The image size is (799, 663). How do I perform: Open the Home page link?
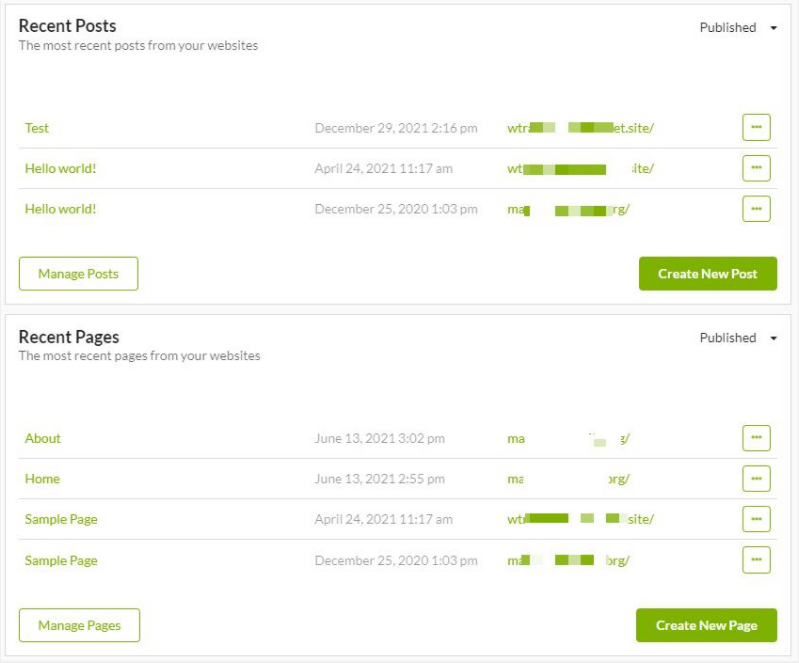point(42,479)
